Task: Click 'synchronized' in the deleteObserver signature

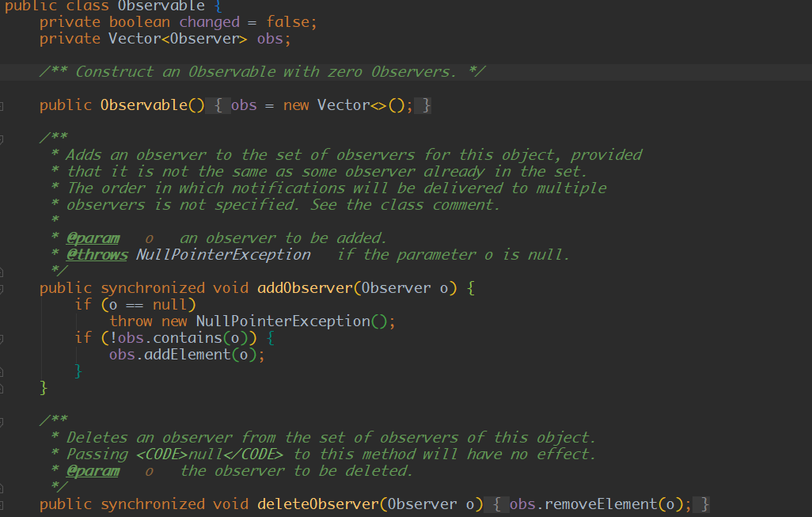Action: pyautogui.click(x=153, y=504)
